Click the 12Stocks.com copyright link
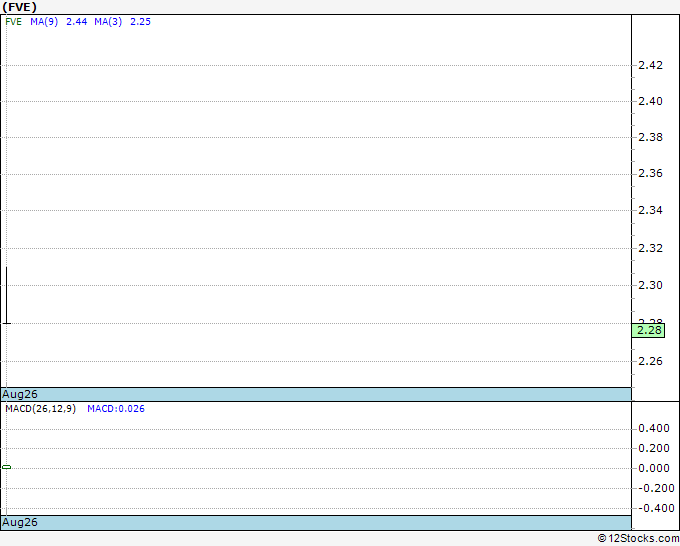 (638, 539)
